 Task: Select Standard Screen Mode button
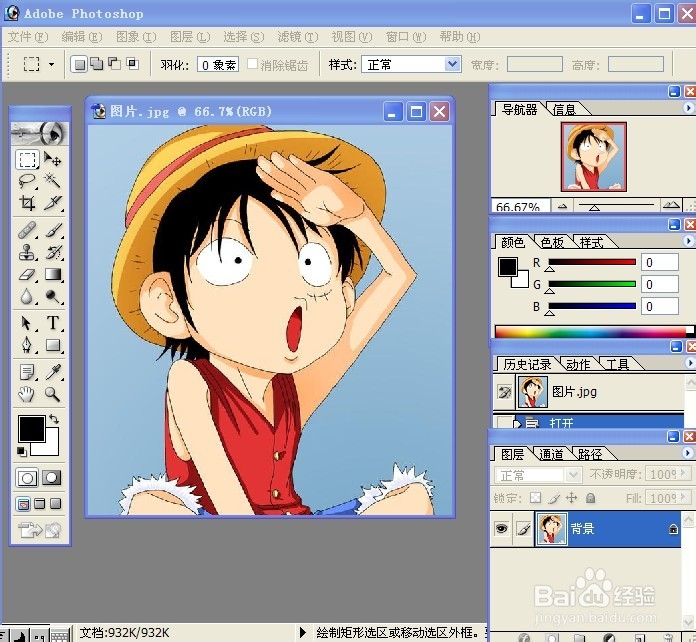tap(23, 504)
